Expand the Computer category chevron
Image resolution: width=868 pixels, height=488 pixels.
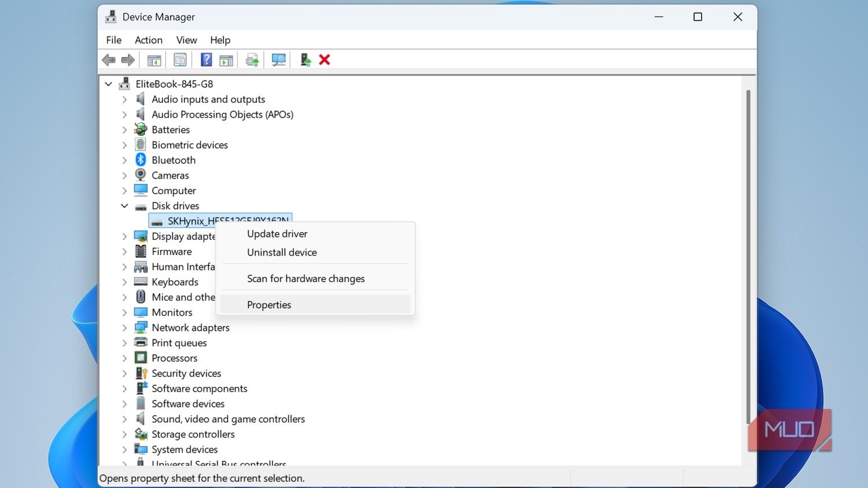tap(124, 191)
